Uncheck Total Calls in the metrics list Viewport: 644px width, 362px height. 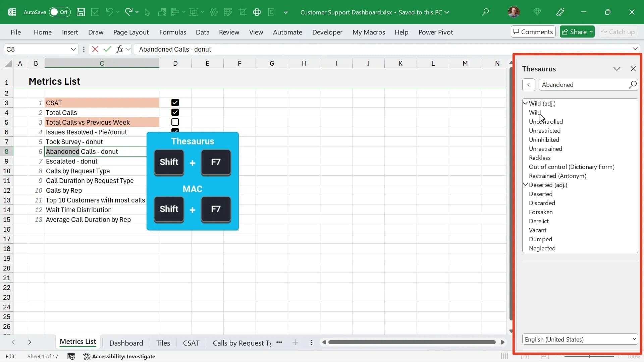[x=174, y=112]
